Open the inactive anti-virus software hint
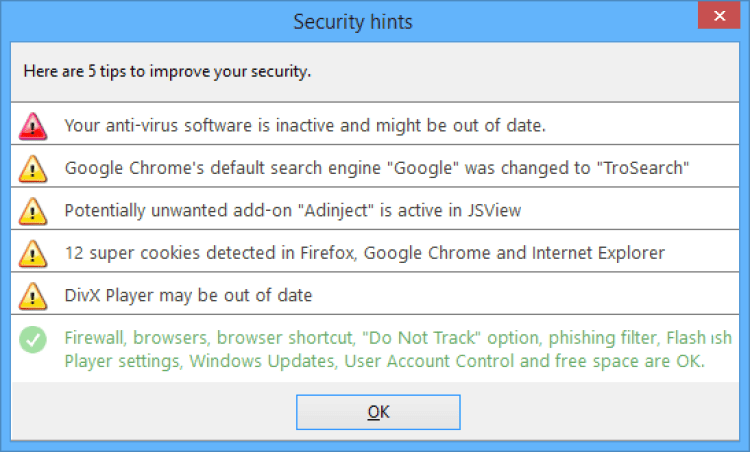 304,126
